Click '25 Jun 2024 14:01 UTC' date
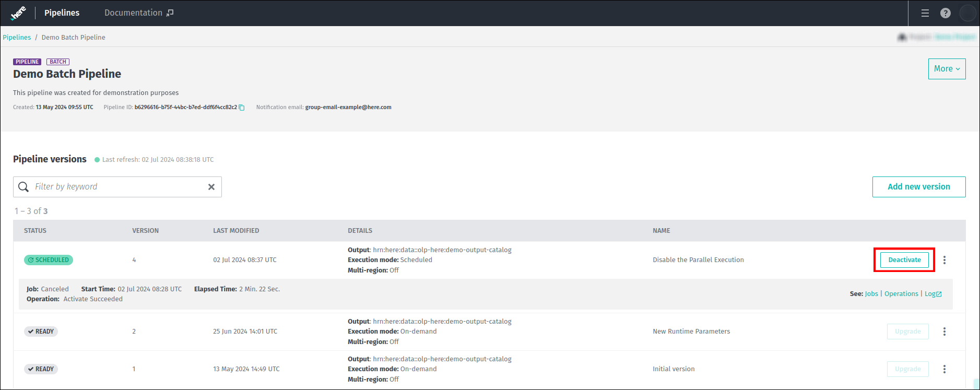 coord(245,332)
